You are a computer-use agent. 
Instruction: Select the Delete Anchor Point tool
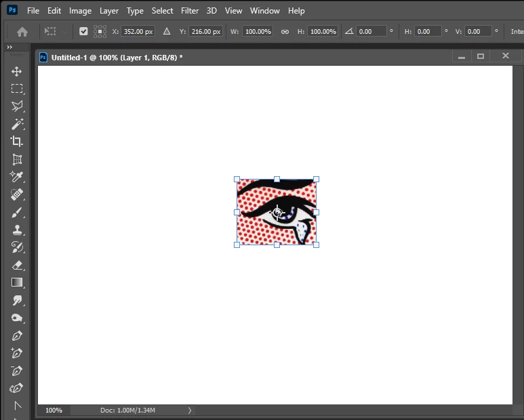[17, 371]
